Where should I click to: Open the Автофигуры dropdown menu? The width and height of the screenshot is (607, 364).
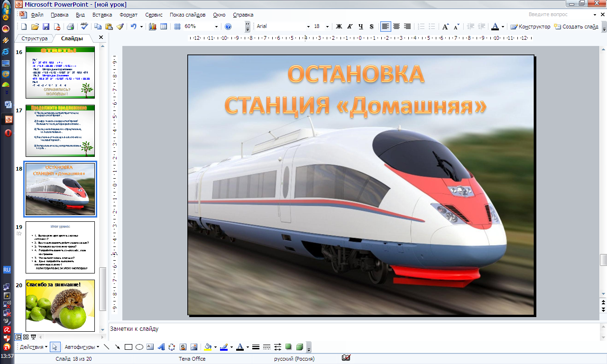(82, 347)
